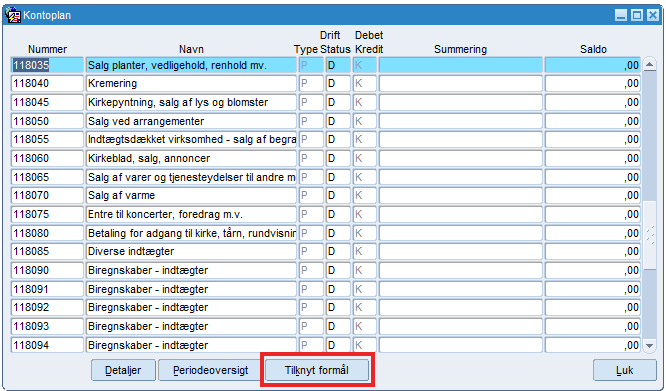Click Debet Kredit 'K' for Diverse indtægter
This screenshot has height=391, width=666.
coord(365,252)
